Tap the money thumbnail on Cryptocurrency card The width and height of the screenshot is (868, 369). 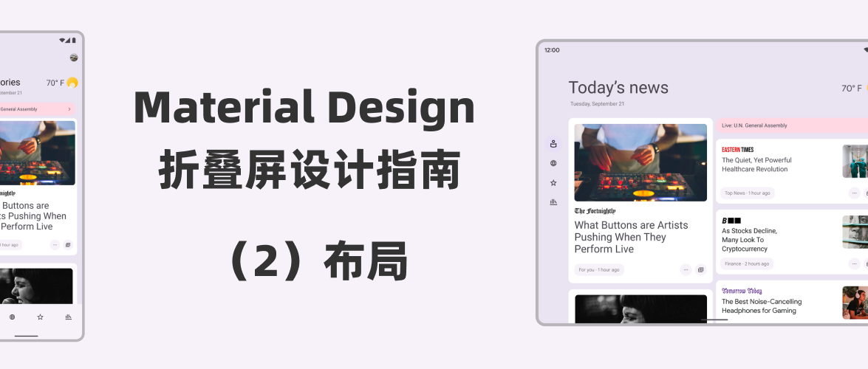(x=855, y=232)
